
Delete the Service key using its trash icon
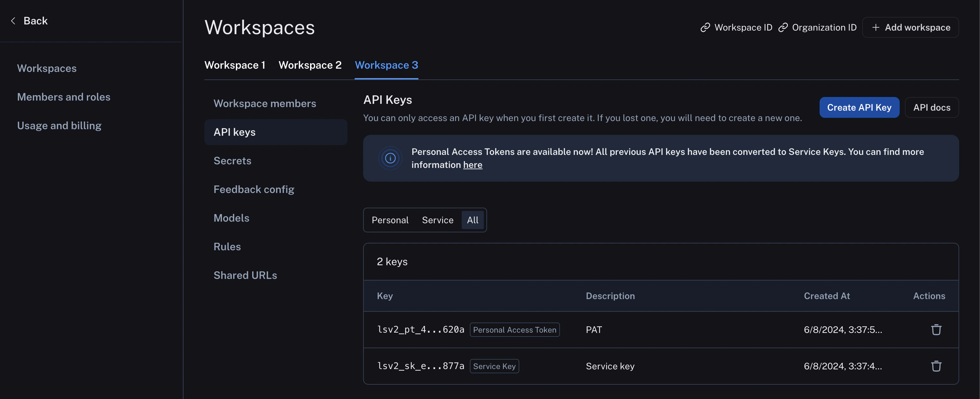[x=936, y=366]
